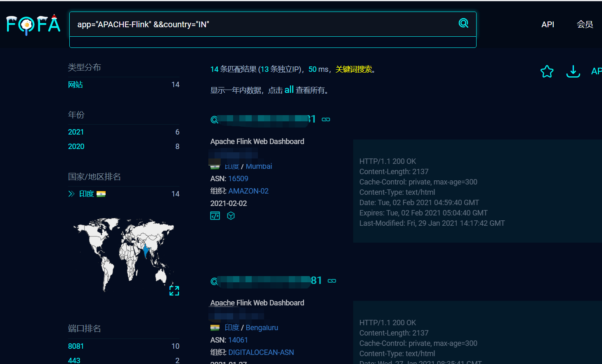Click the link chain icon of second result

(x=332, y=281)
